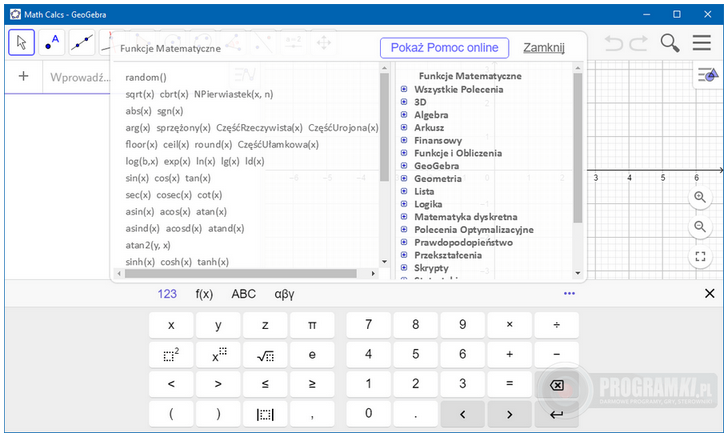Screen dimensions: 728x437
Task: Tap the pi key
Action: point(312,325)
